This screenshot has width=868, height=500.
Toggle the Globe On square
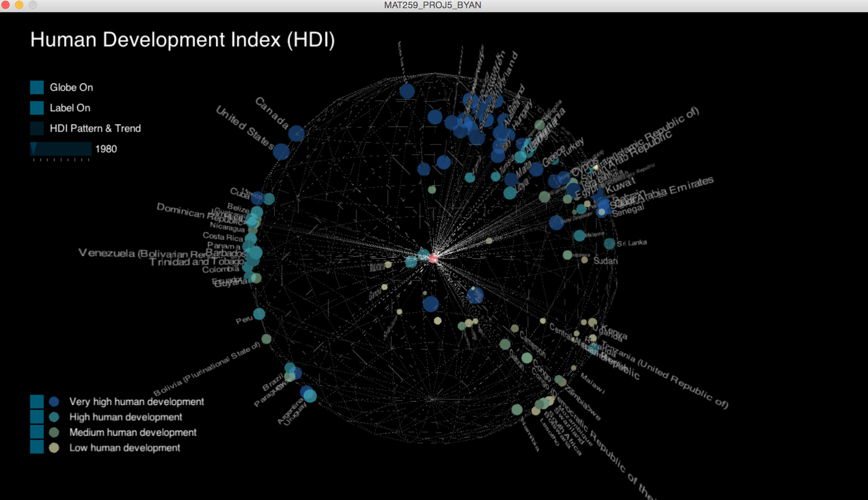pyautogui.click(x=37, y=87)
